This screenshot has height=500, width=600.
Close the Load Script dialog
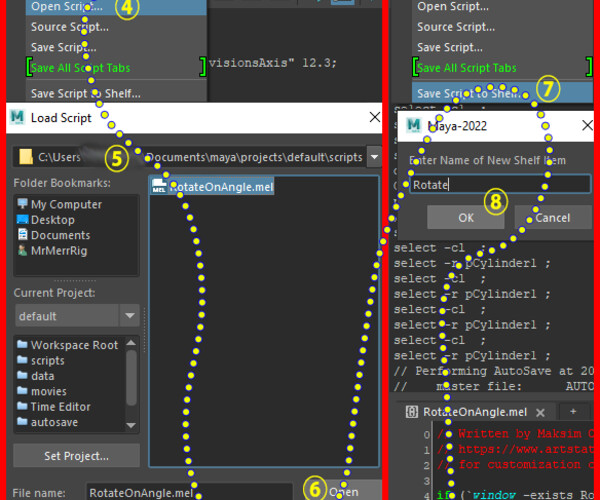point(374,117)
